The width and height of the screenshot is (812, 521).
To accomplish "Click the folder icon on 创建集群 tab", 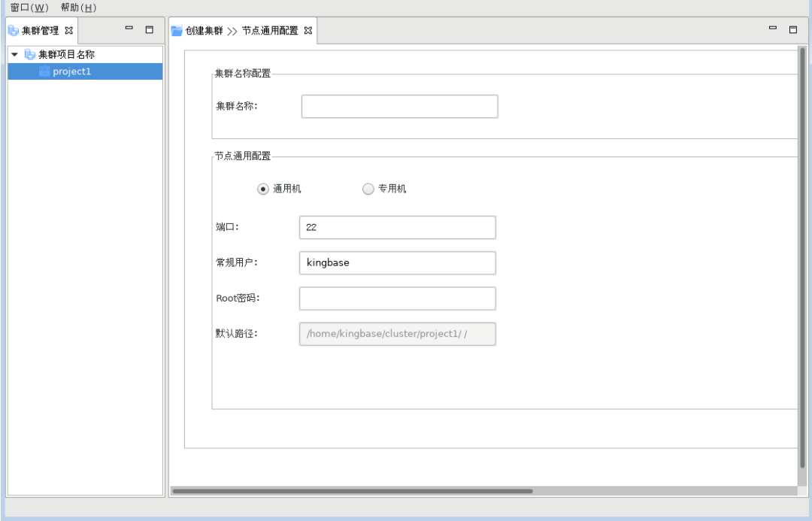I will pos(177,31).
